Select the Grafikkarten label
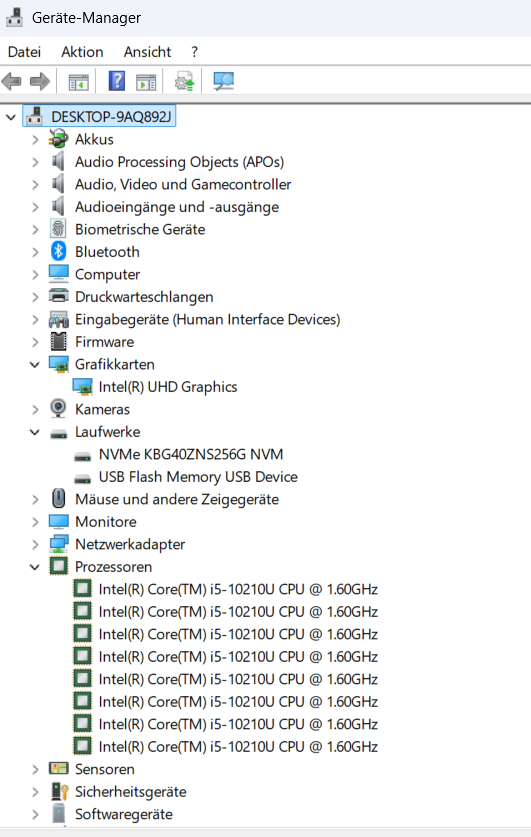The height and width of the screenshot is (837, 531). tap(115, 364)
